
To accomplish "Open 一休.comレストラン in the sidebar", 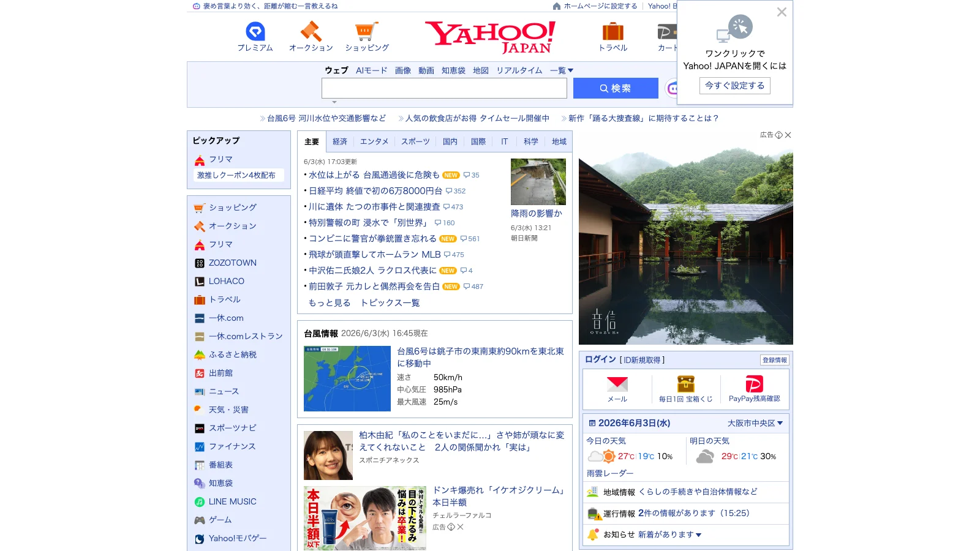I will pos(246,336).
